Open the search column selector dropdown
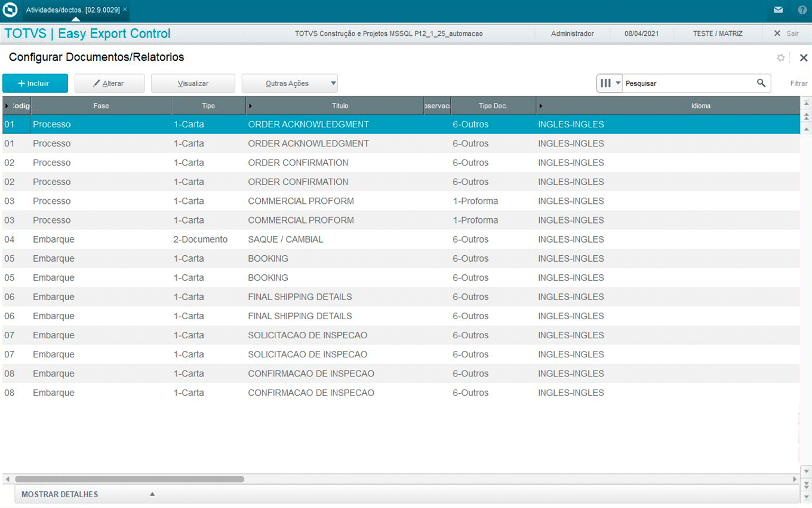 [610, 83]
